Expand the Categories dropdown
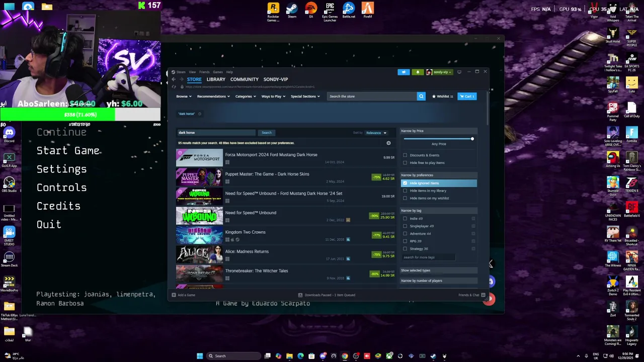 point(246,97)
